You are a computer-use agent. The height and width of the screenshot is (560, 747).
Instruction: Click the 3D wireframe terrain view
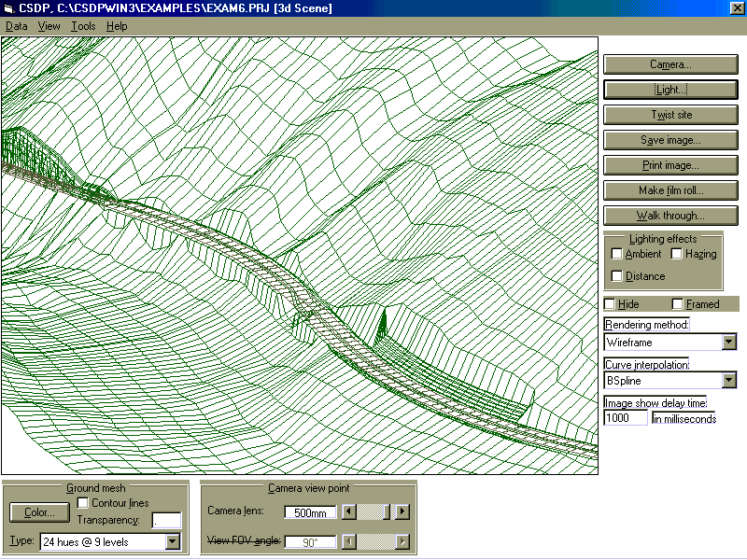click(300, 256)
